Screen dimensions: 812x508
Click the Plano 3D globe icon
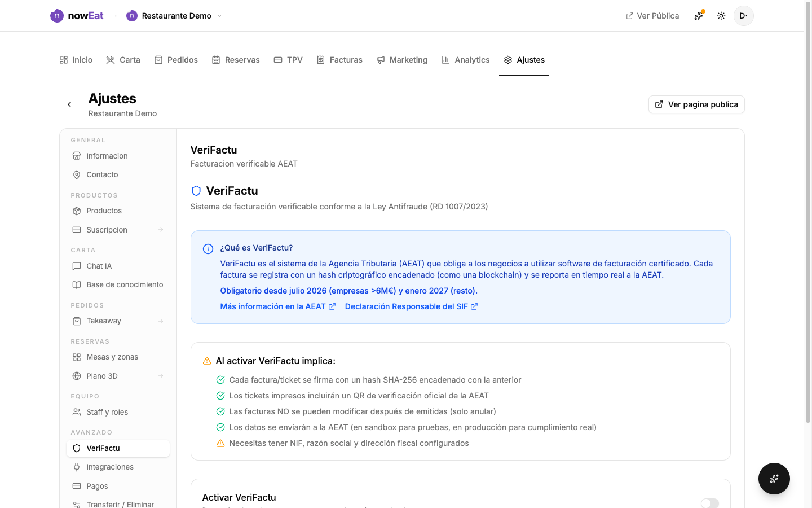point(77,376)
